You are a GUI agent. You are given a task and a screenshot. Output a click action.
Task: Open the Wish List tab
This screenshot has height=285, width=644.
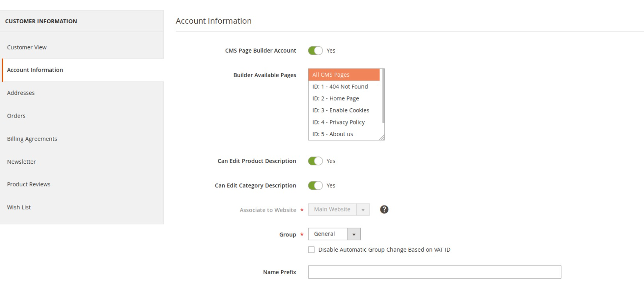(x=19, y=208)
